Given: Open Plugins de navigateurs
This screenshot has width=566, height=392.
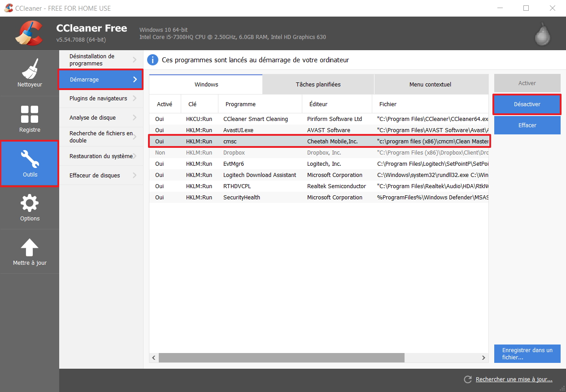Looking at the screenshot, I should (101, 99).
